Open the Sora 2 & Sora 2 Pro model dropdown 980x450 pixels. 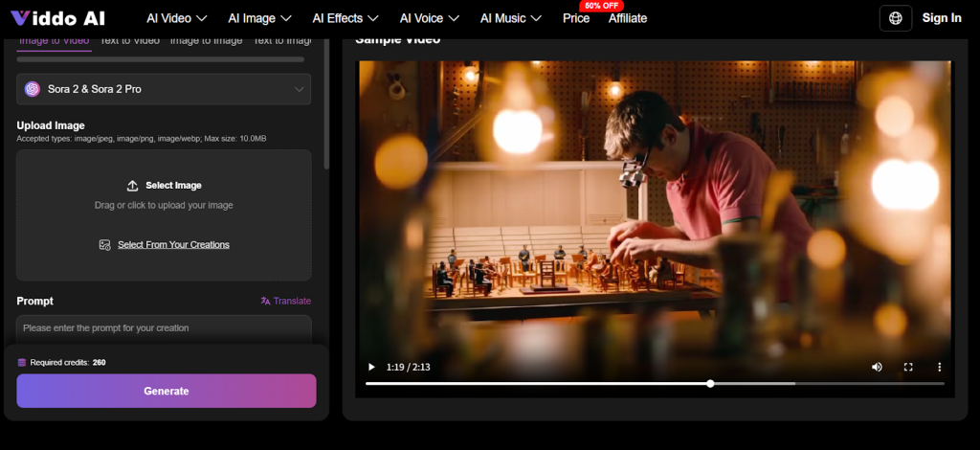pyautogui.click(x=164, y=89)
